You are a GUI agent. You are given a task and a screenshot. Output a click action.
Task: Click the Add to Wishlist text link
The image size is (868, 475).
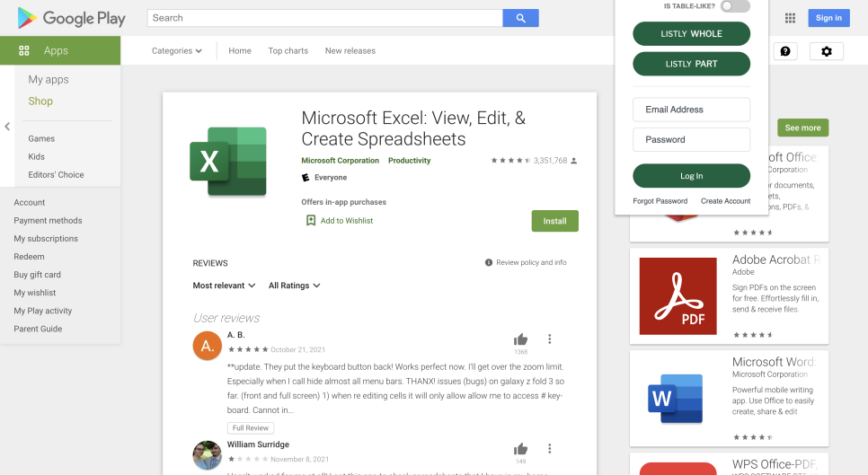(x=347, y=221)
